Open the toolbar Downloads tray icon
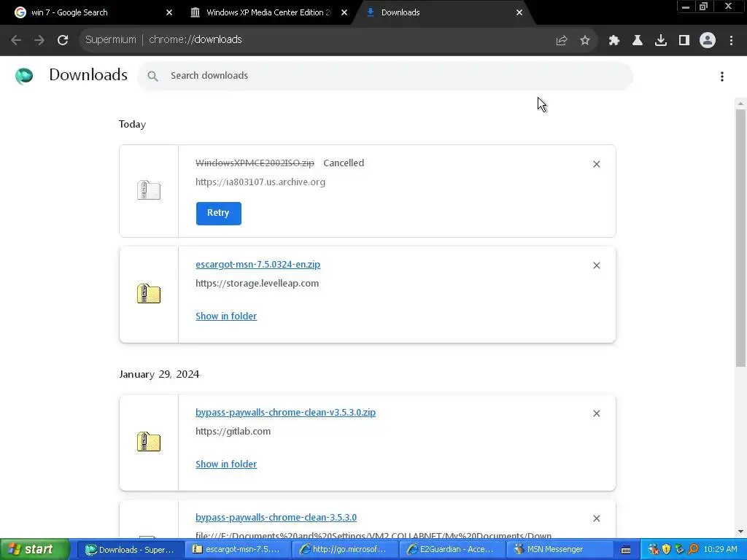The width and height of the screenshot is (747, 560). [x=661, y=41]
